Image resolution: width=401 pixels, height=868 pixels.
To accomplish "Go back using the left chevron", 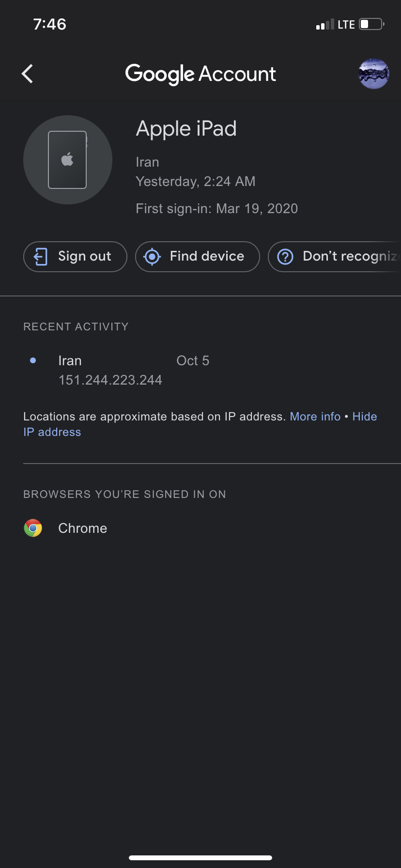I will [x=28, y=74].
